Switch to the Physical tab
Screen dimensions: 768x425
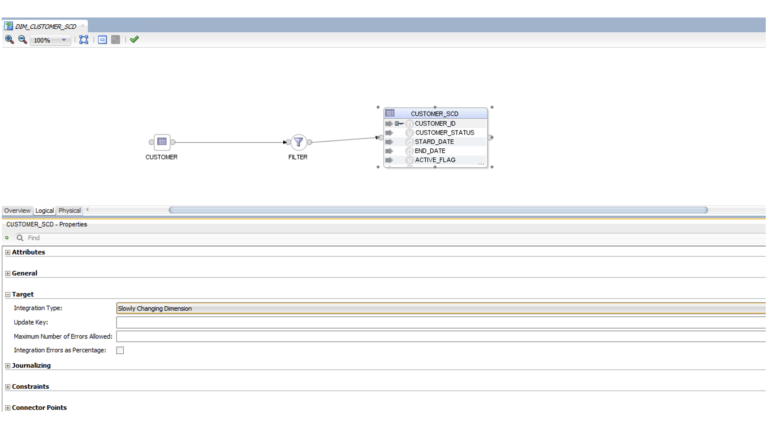(x=69, y=210)
